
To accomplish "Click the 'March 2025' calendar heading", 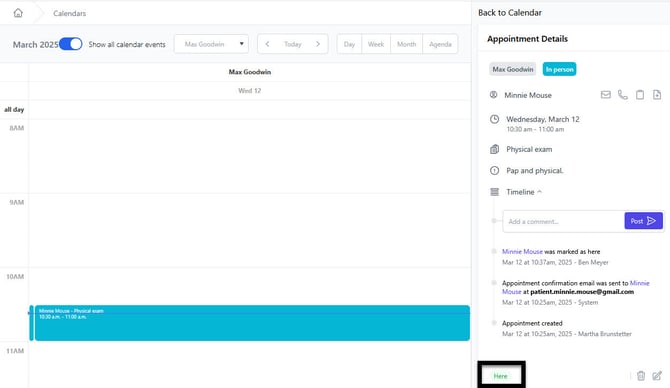I will (x=35, y=44).
